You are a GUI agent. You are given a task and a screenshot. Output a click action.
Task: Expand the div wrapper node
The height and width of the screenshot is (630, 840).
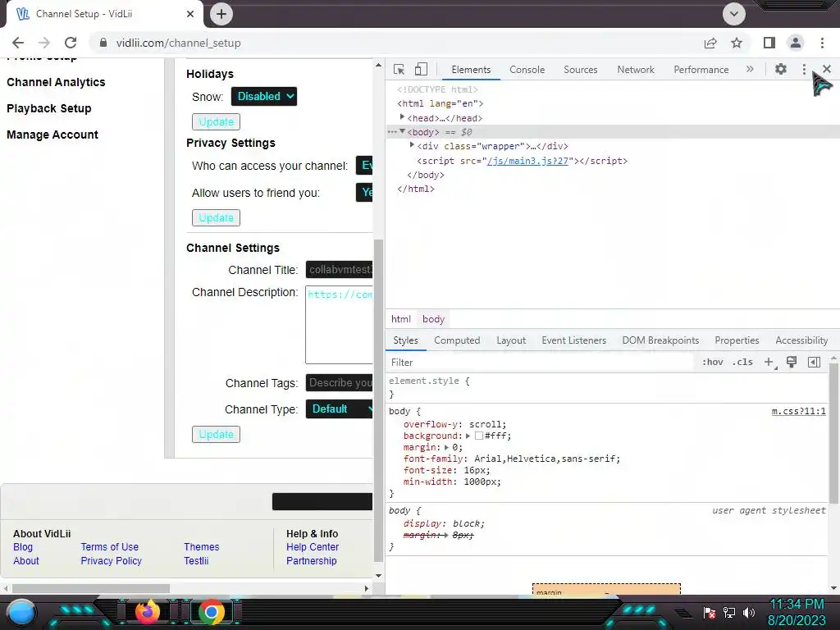[x=412, y=145]
